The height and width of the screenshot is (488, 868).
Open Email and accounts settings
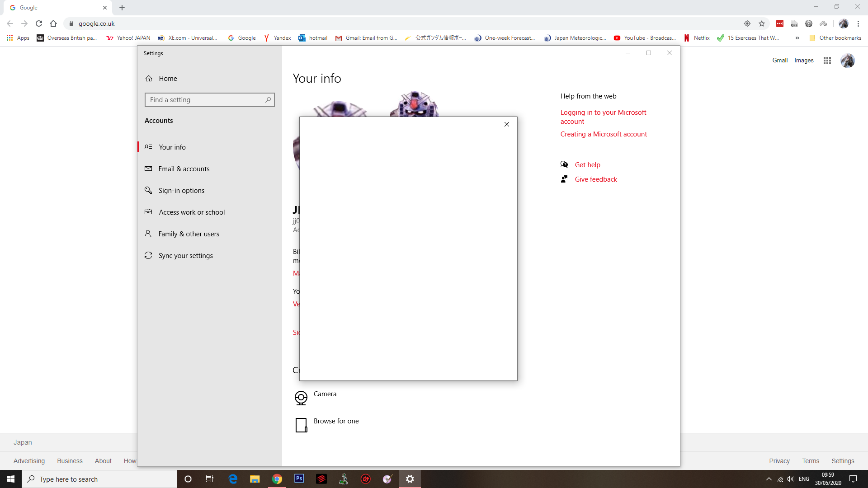coord(184,169)
